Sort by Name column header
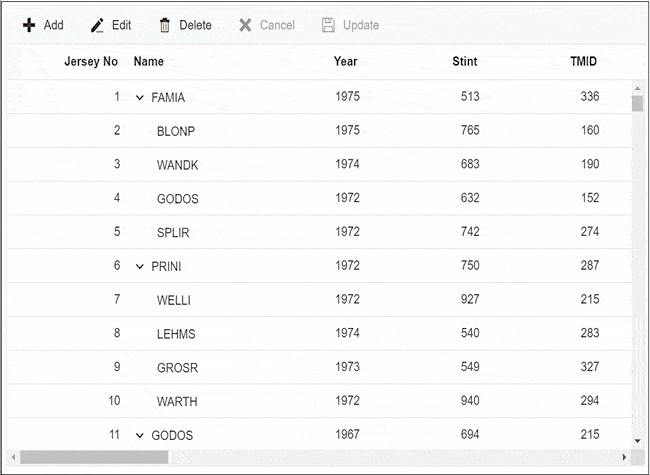The height and width of the screenshot is (475, 650). point(149,62)
